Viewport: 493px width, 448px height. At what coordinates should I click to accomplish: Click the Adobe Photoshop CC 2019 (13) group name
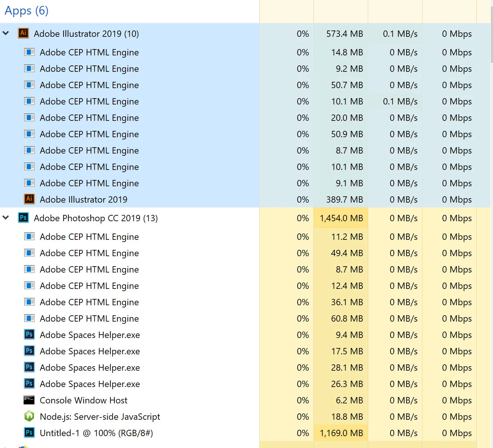[x=96, y=218]
